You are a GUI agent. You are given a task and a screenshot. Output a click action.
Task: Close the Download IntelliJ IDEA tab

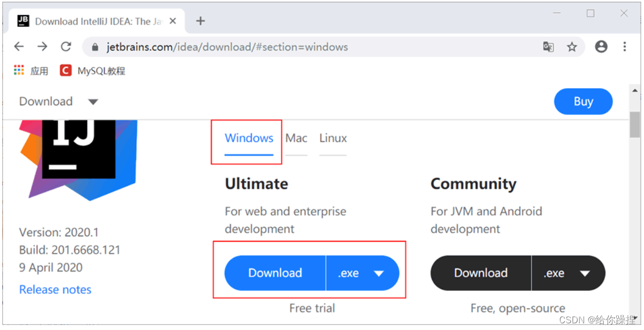tap(173, 21)
